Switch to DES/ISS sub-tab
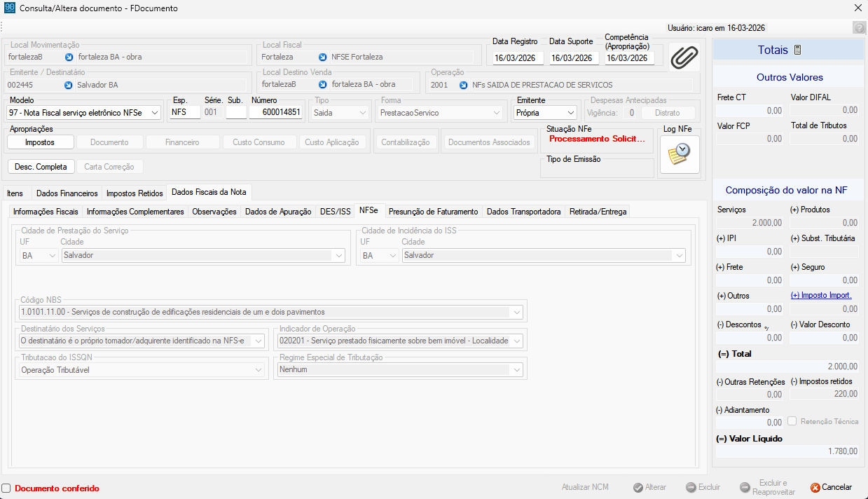Screen dimensions: 868x499 [335, 212]
